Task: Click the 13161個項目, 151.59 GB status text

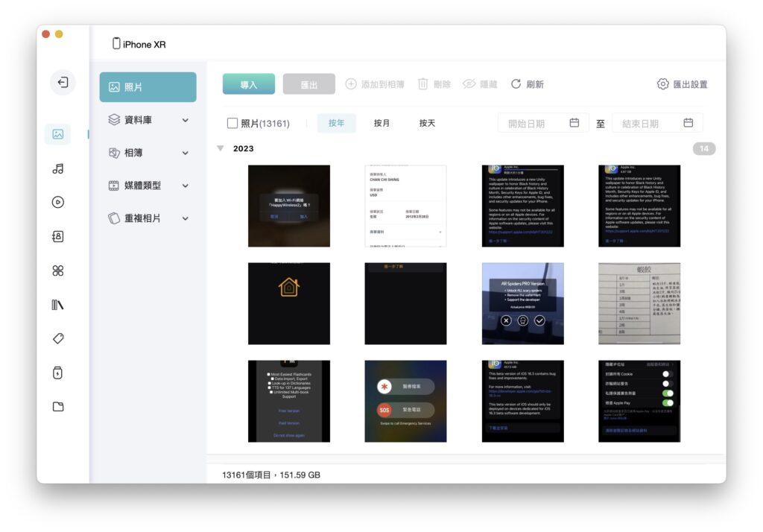Action: (271, 475)
